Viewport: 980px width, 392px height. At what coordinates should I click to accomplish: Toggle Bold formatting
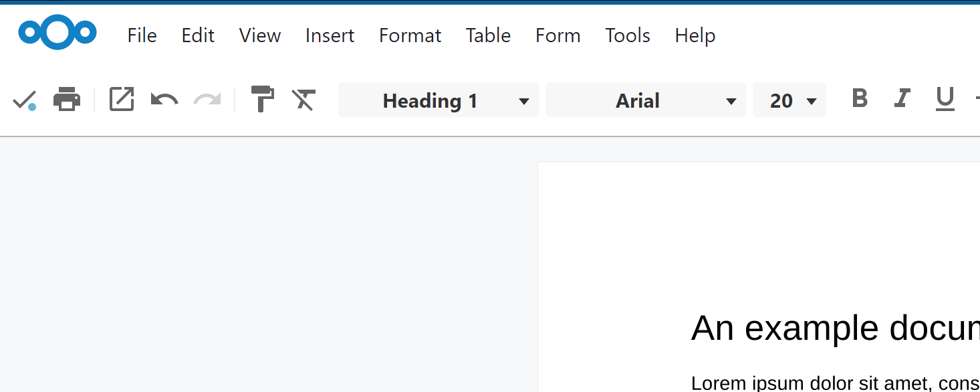pyautogui.click(x=860, y=99)
